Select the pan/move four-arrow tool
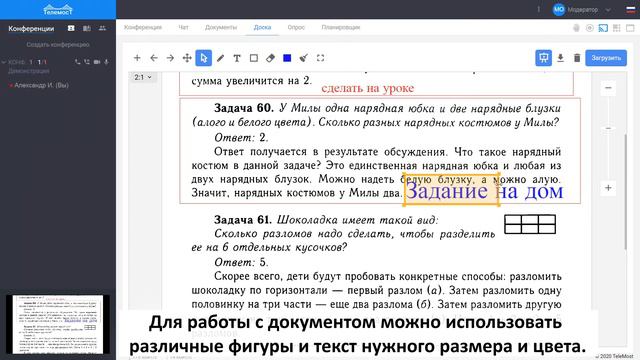The image size is (640, 360). point(187,58)
